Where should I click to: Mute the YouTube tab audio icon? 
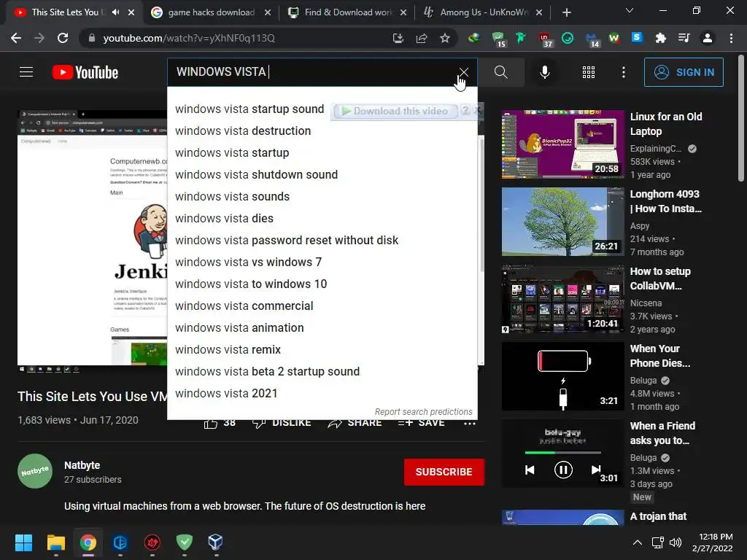point(116,12)
